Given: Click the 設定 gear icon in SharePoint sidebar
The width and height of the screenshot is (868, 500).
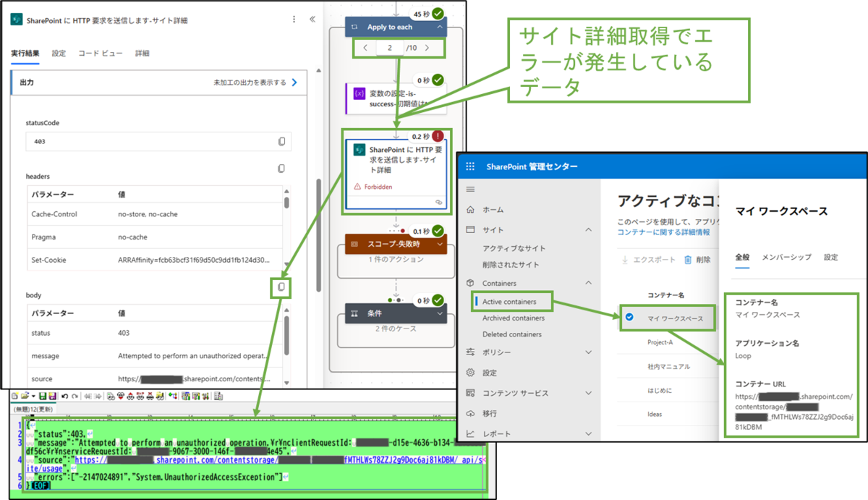Looking at the screenshot, I should (x=471, y=373).
